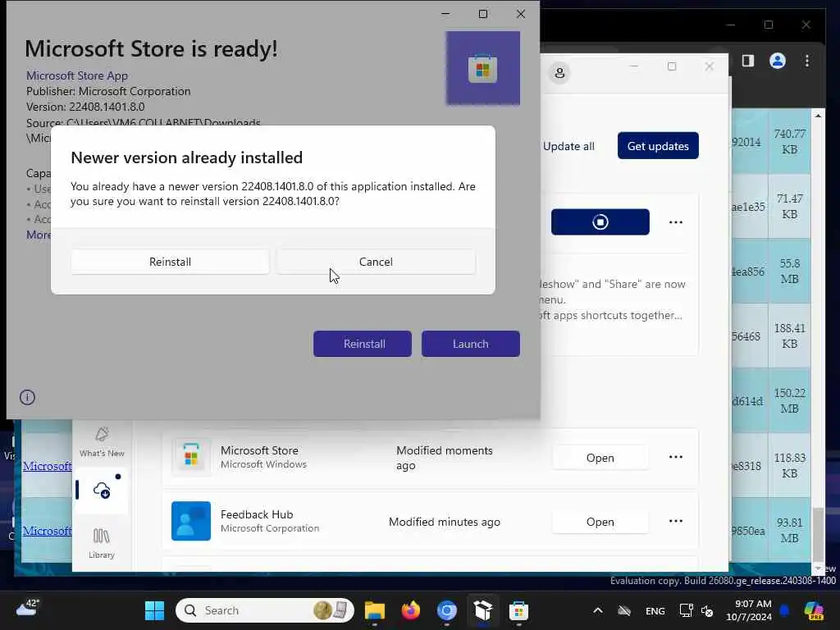The width and height of the screenshot is (840, 630).
Task: Open the weather widget on taskbar
Action: 28,608
